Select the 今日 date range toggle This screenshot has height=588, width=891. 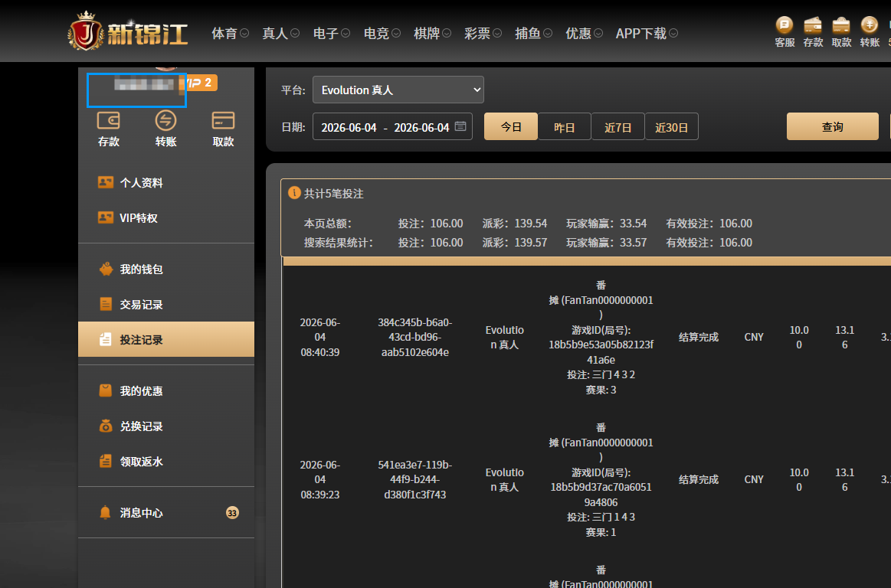coord(510,126)
